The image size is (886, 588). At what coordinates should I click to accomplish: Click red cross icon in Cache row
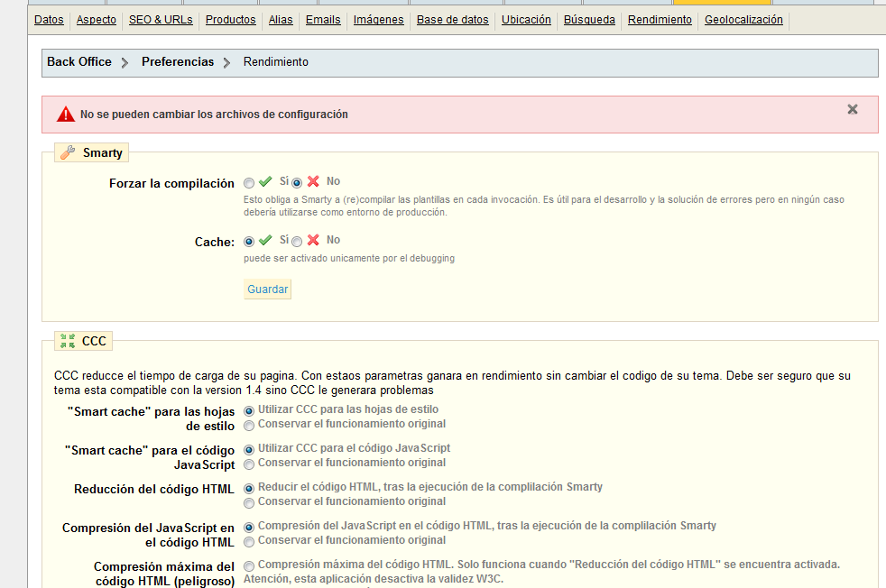pos(313,240)
